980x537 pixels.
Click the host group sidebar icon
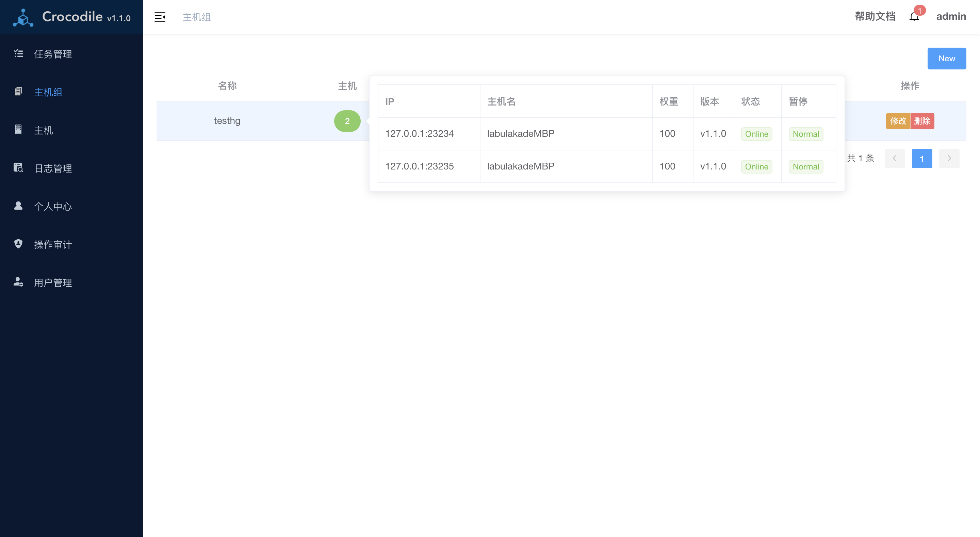[x=18, y=92]
